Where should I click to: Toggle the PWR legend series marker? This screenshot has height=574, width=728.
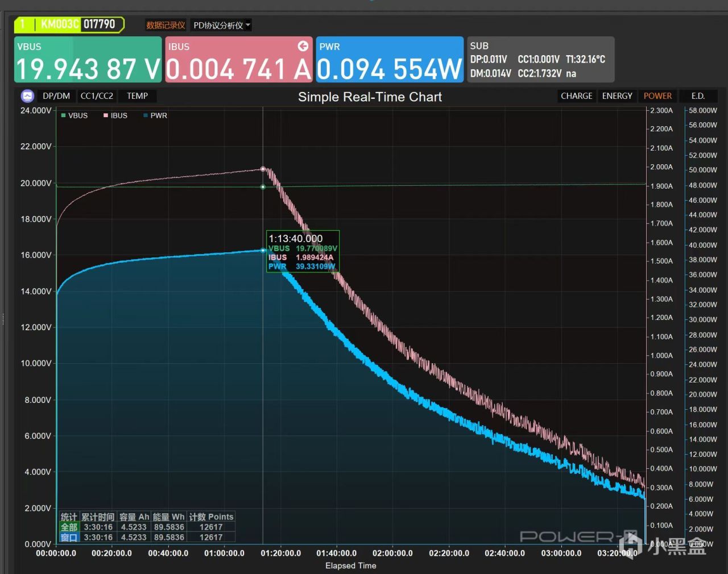tap(146, 115)
